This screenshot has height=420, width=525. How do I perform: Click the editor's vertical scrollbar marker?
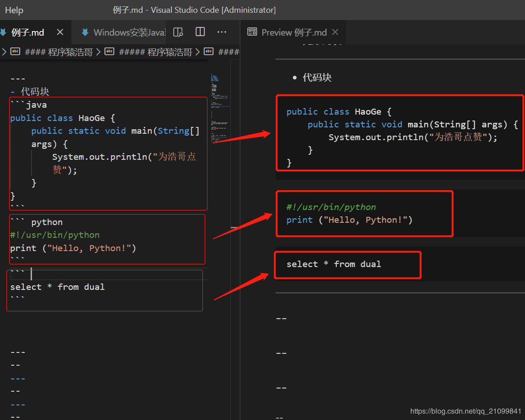[x=235, y=227]
